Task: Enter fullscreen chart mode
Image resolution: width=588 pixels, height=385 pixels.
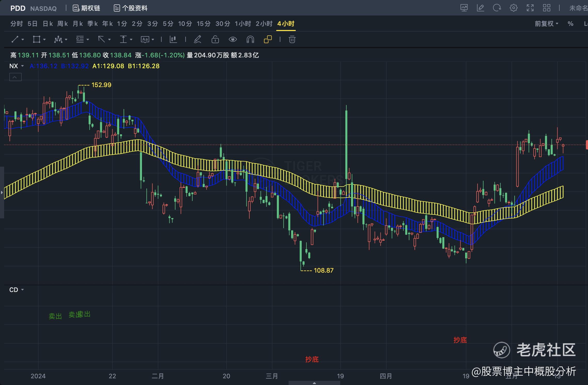Action: click(x=530, y=8)
